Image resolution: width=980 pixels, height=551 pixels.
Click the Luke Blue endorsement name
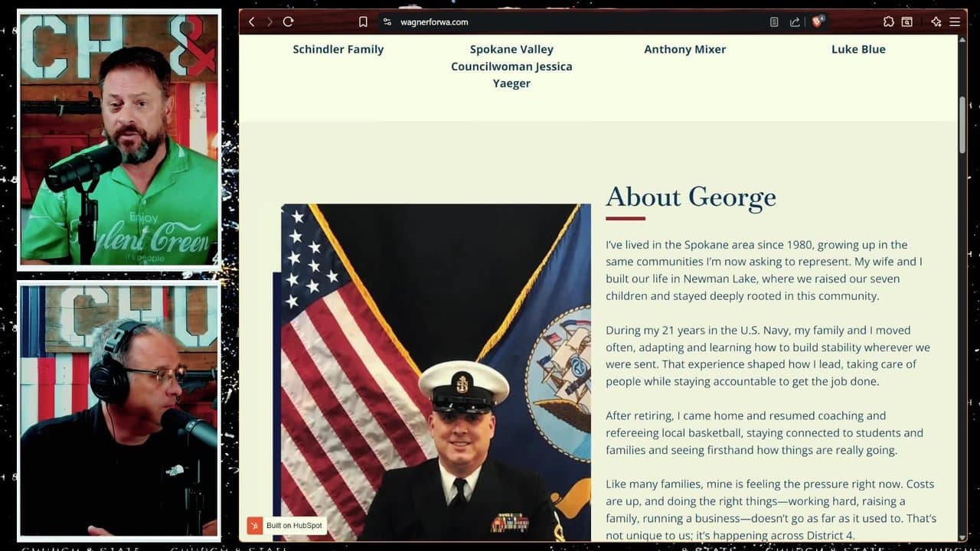(858, 49)
